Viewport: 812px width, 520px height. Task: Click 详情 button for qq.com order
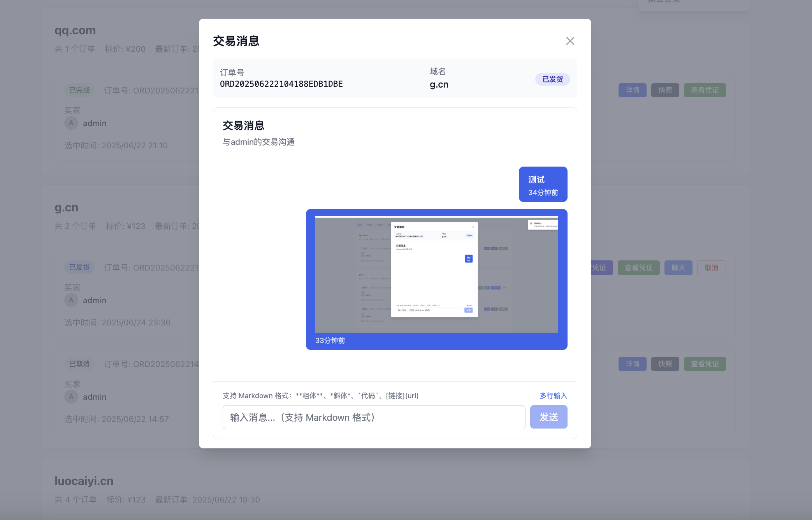pyautogui.click(x=632, y=90)
